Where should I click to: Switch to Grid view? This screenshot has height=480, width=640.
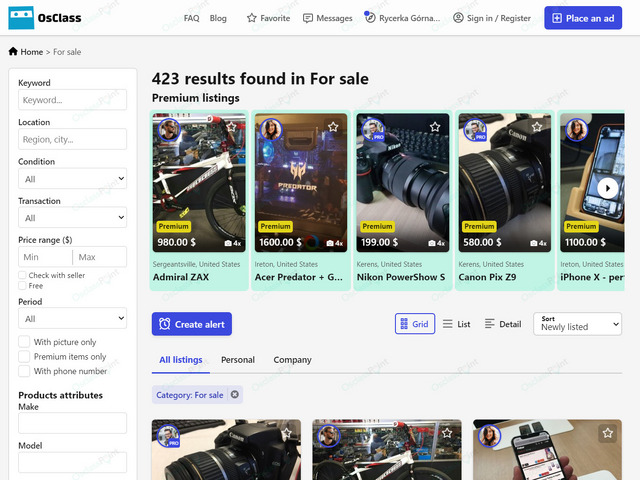[x=415, y=324]
